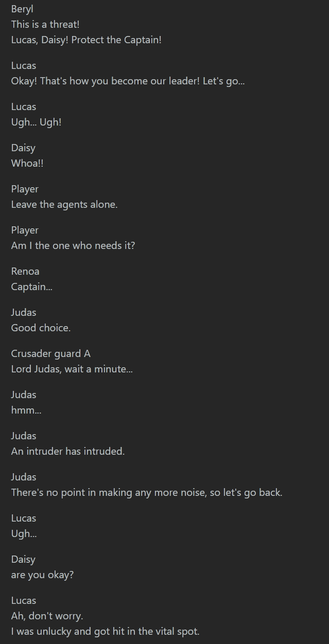Screen dimensions: 329x644
Task: Click the 'hmm...' dialogue line
Action: pyautogui.click(x=26, y=410)
